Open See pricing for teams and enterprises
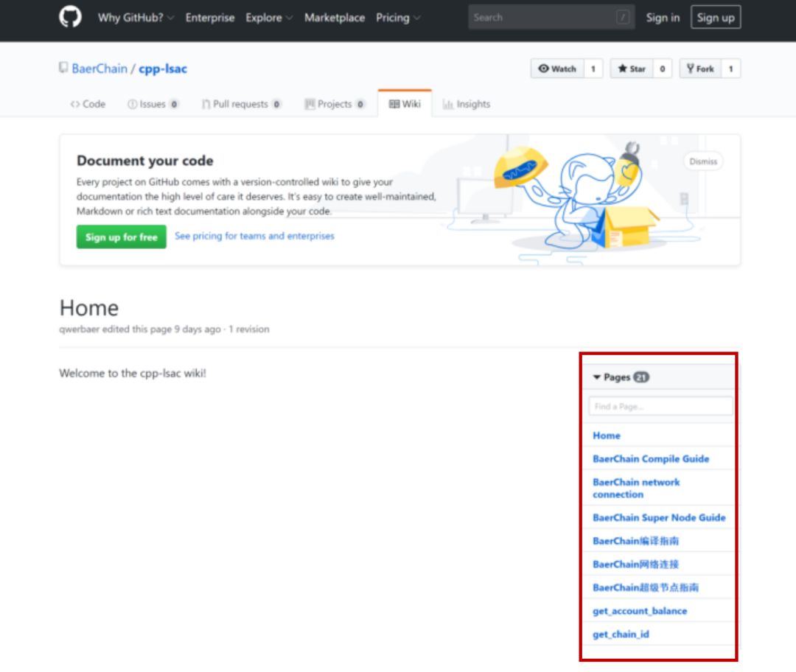This screenshot has width=796, height=672. click(254, 236)
